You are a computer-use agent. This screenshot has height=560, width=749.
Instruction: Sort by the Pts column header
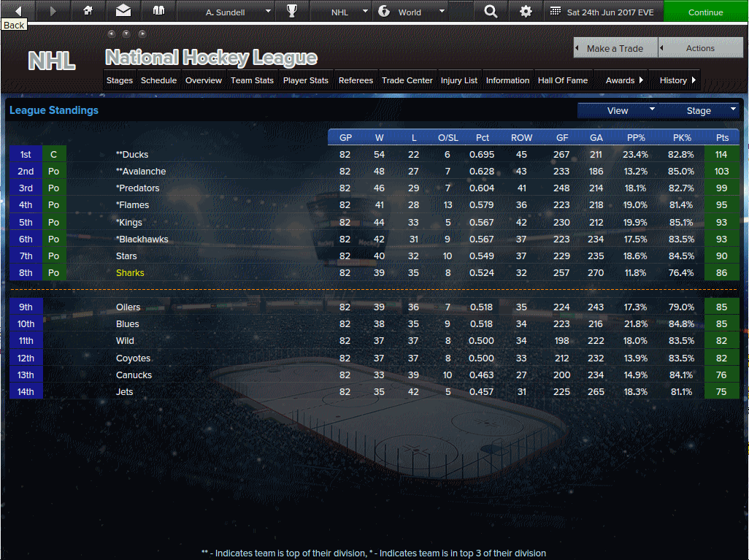[722, 137]
